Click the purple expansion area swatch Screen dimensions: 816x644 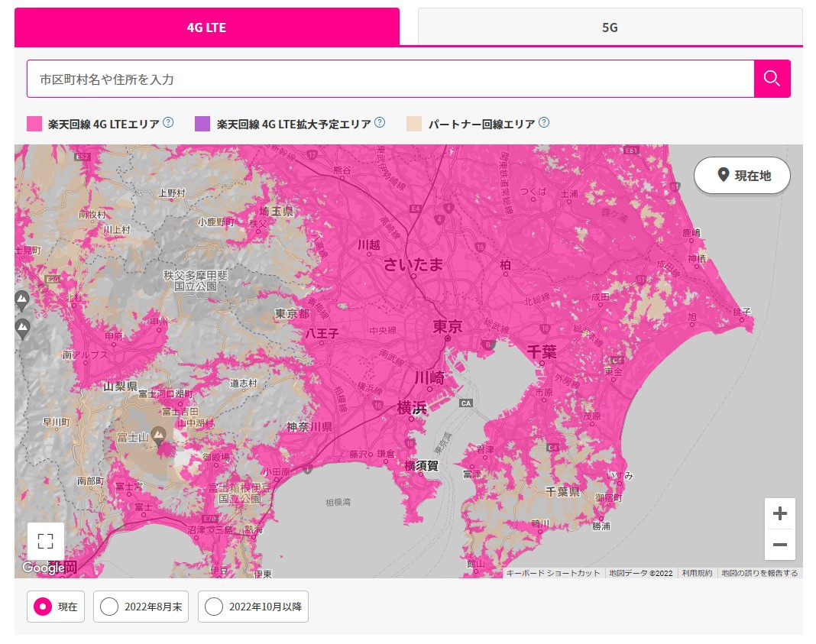202,124
